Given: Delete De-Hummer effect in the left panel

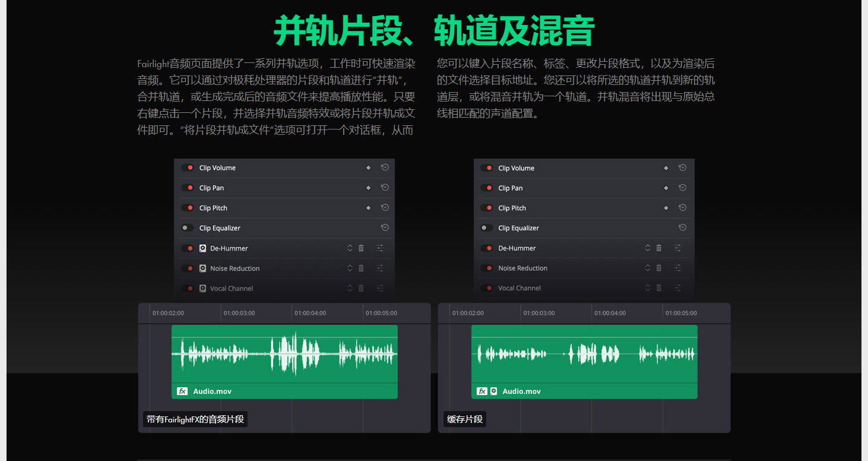Looking at the screenshot, I should click(361, 248).
